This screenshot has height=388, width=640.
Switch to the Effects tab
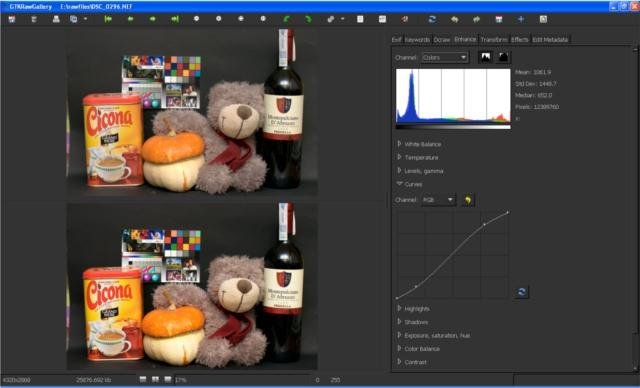(x=520, y=40)
